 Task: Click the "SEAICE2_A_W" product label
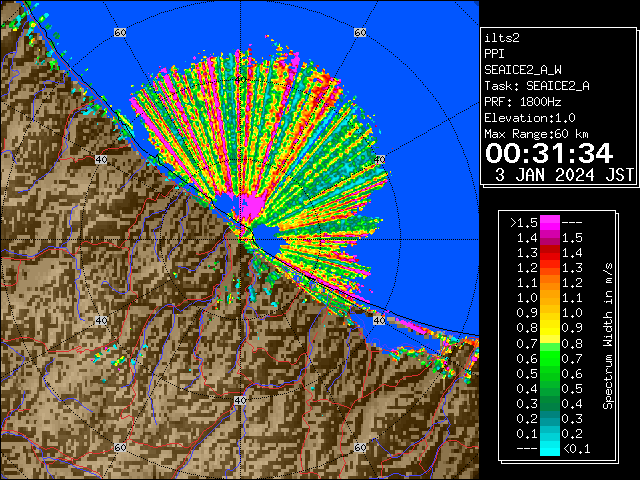tap(523, 70)
